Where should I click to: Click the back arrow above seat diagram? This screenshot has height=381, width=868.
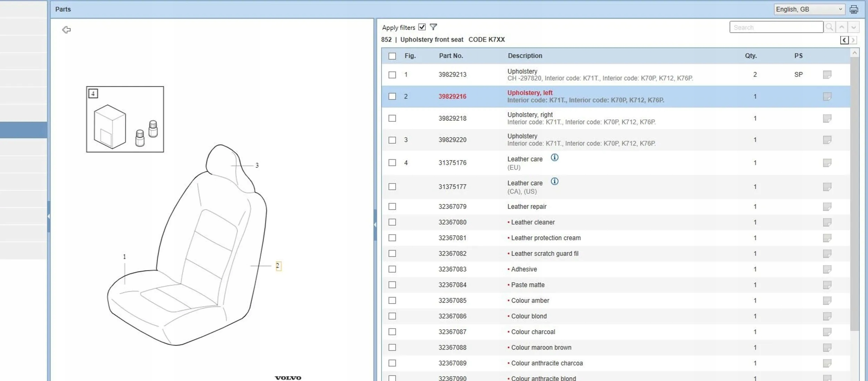coord(66,29)
